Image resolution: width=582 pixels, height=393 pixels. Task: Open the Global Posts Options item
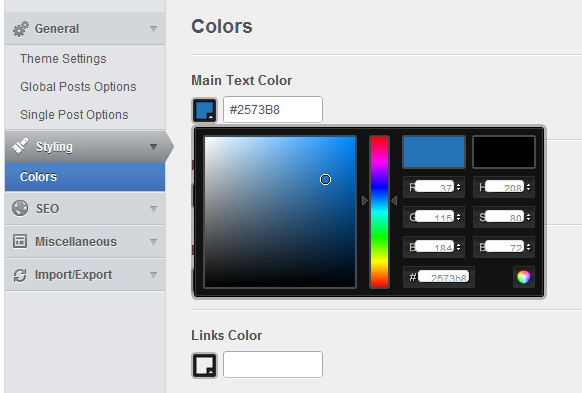(78, 87)
